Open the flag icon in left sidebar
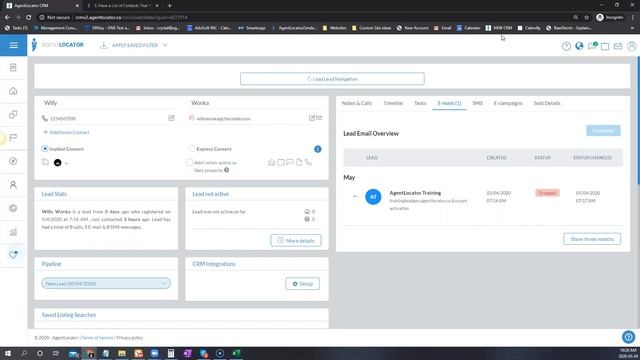 point(13,138)
